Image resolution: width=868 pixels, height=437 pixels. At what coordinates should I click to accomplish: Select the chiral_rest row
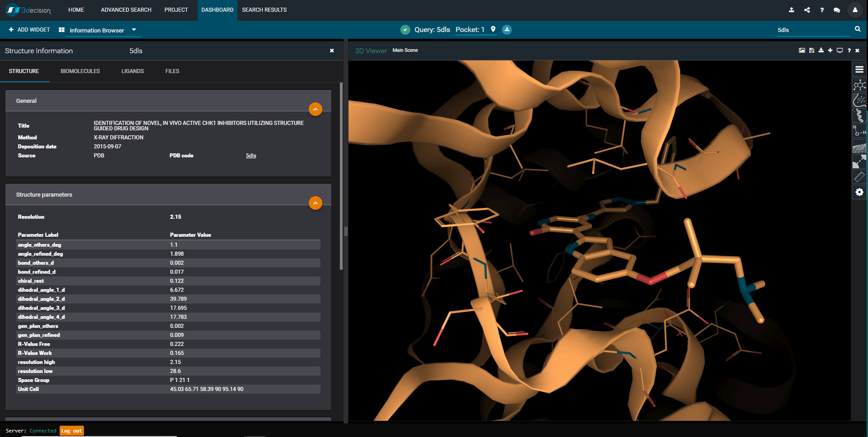tap(168, 281)
